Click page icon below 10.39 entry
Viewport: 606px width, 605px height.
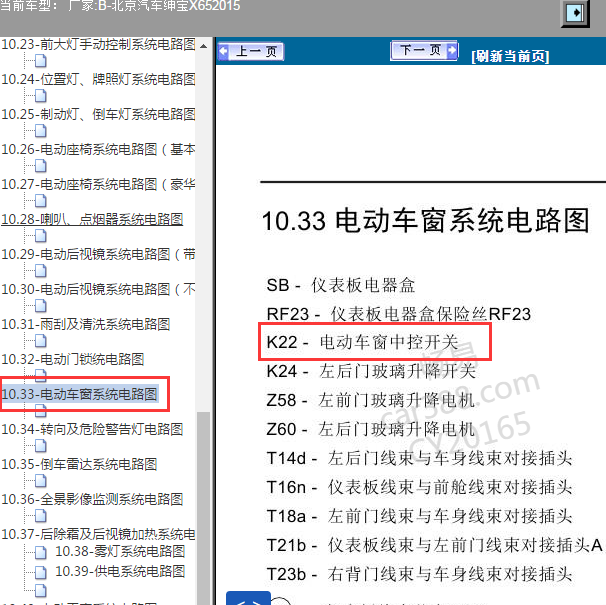41,590
